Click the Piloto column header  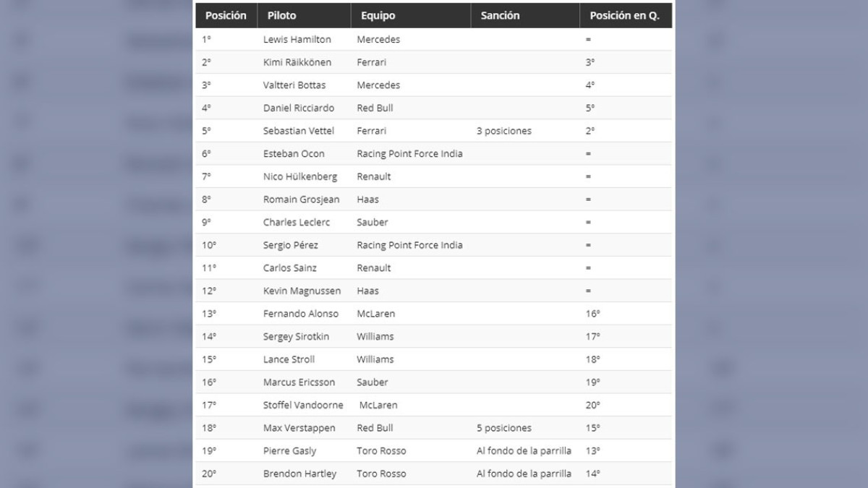[x=281, y=16]
